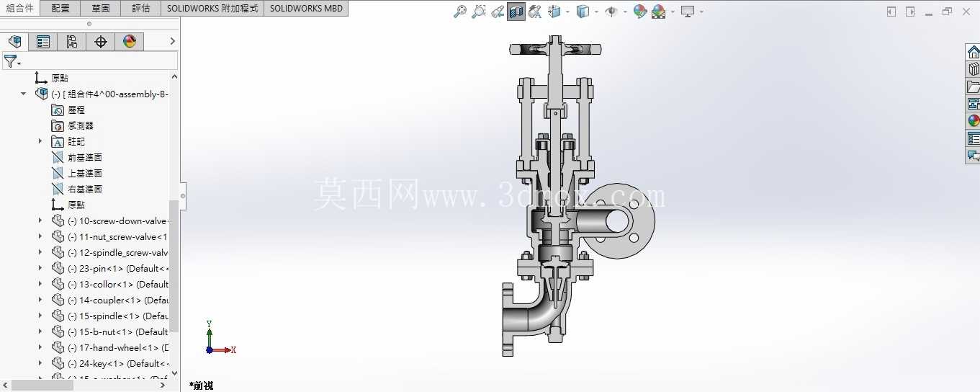This screenshot has width=980, height=392.
Task: Select the Zoom to Area tool
Action: [479, 12]
